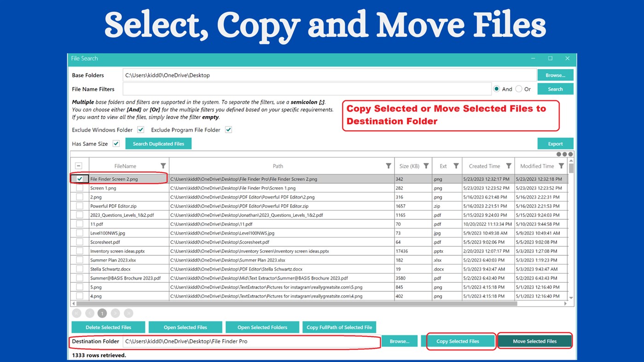Run Search Duplicated Files
This screenshot has width=644, height=362.
point(158,143)
